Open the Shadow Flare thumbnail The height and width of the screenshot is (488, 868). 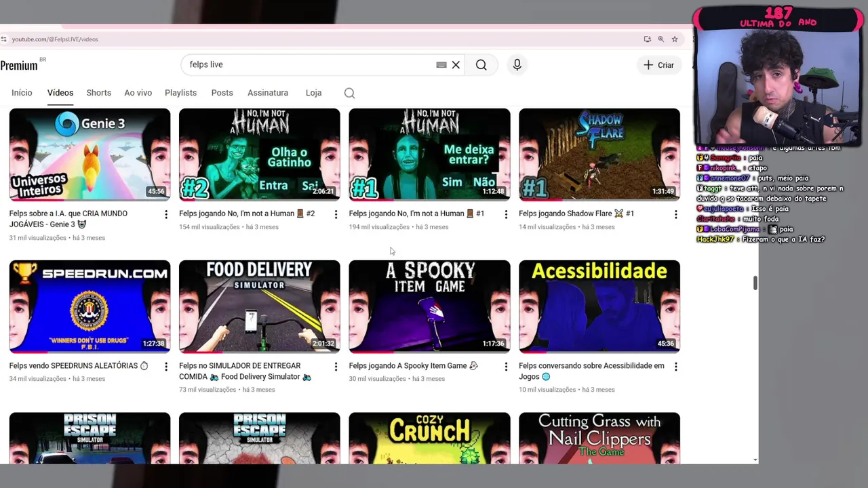[599, 154]
